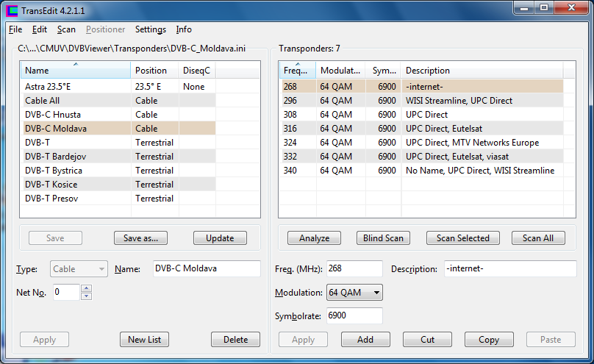Sort transponder lists by Name column header

coord(76,71)
